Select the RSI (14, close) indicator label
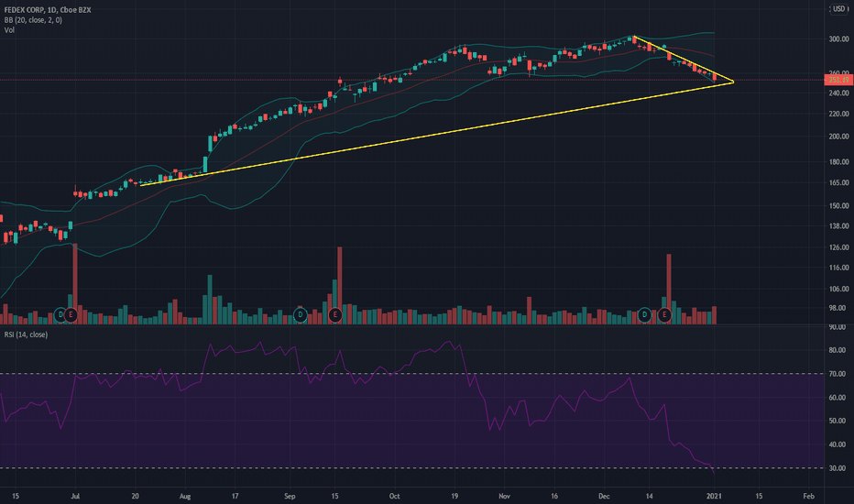Screen dimensions: 854x504 pos(27,334)
